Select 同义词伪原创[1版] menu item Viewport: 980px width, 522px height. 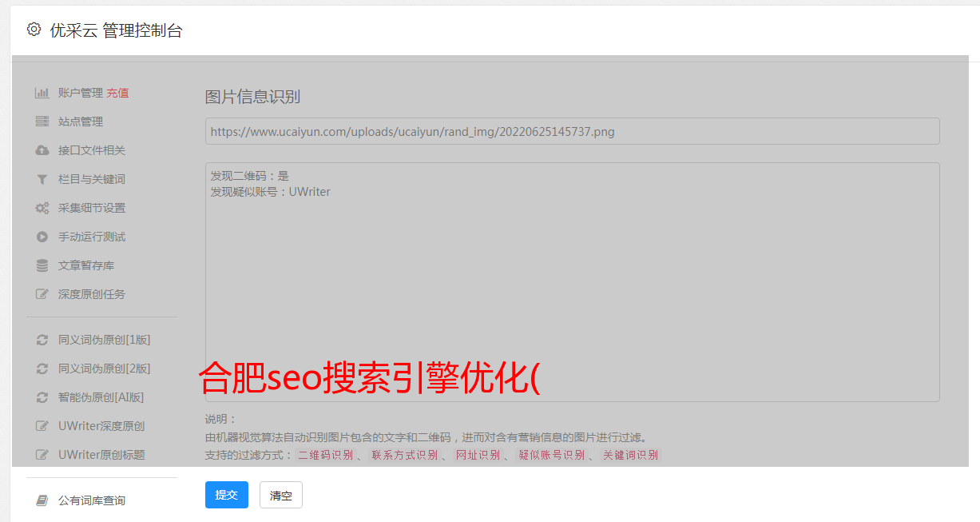click(x=105, y=340)
